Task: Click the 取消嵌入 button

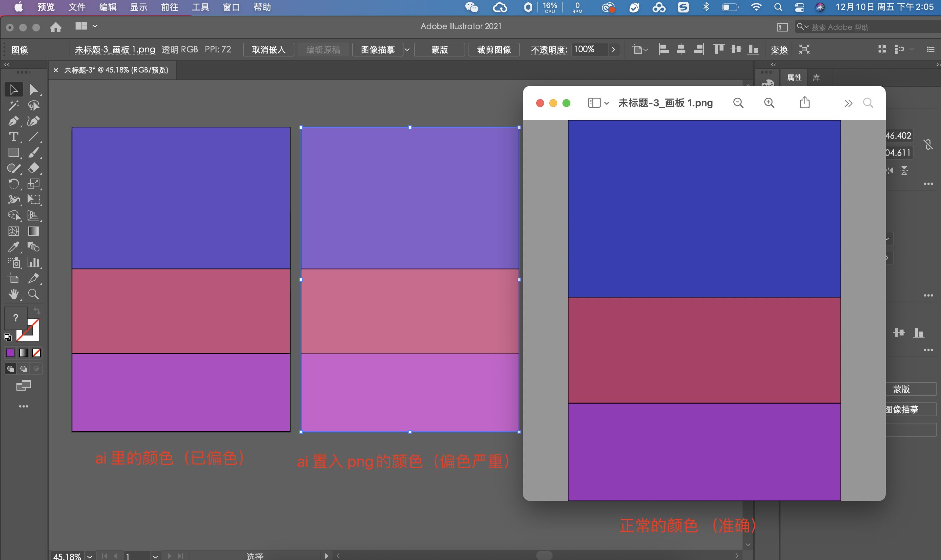Action: click(268, 50)
